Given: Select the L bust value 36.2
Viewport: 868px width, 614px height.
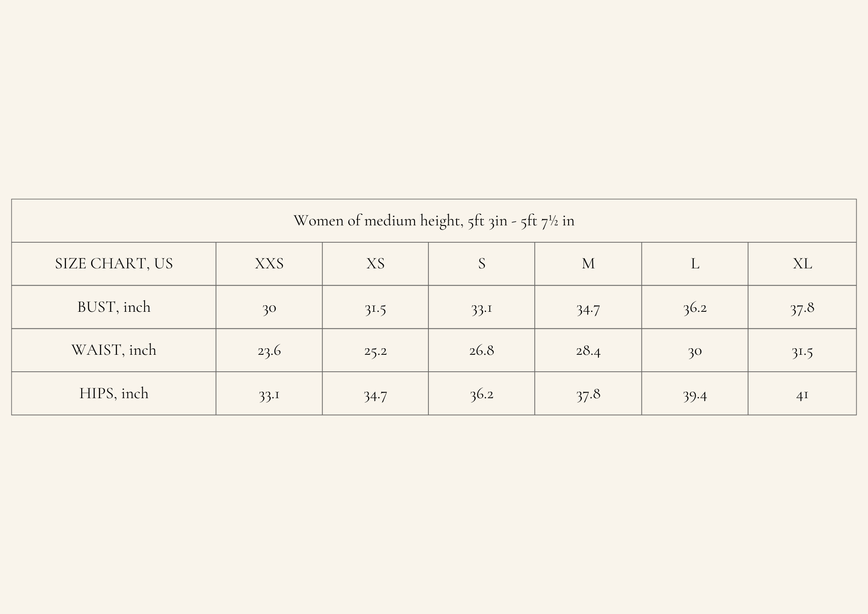Looking at the screenshot, I should 695,308.
